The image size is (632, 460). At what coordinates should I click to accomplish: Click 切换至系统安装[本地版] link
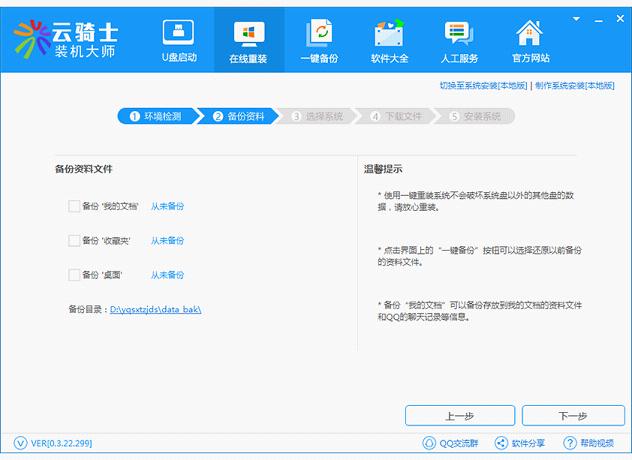click(483, 85)
